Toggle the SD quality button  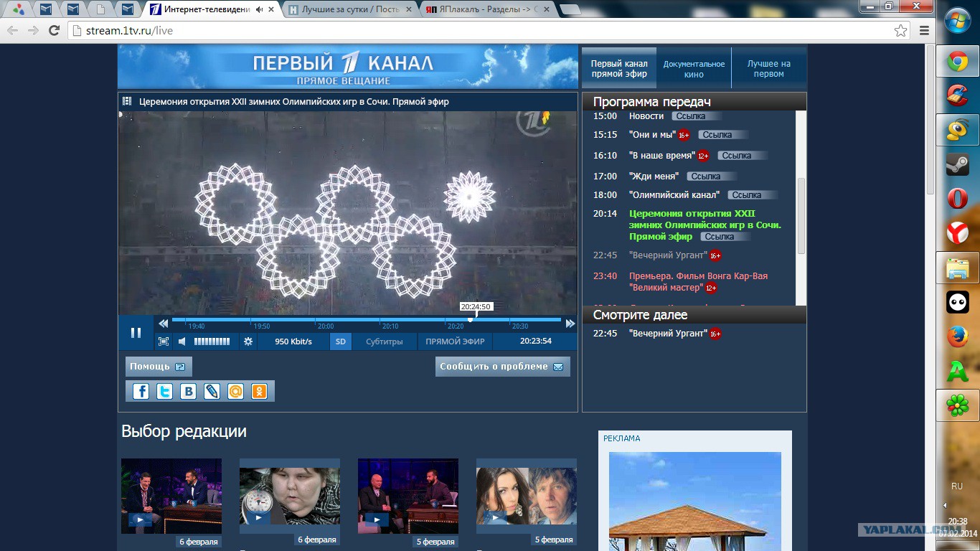click(x=341, y=342)
